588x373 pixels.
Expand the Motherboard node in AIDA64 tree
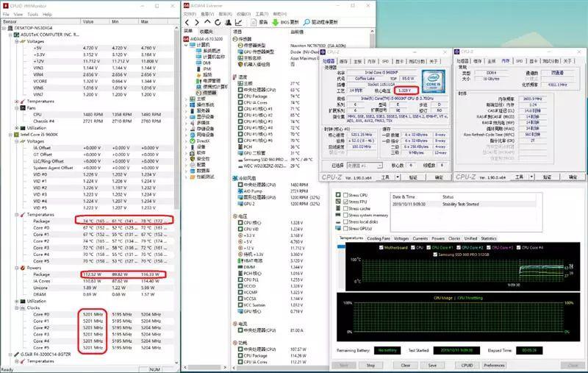186,99
